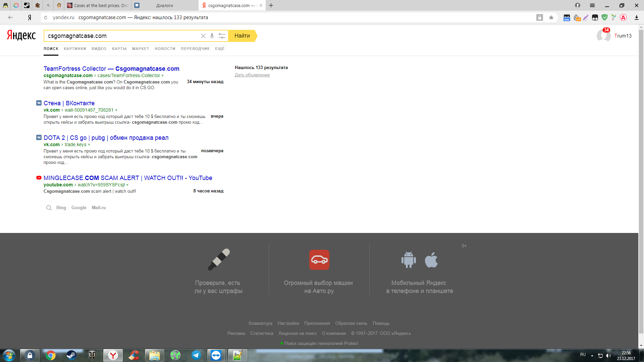The width and height of the screenshot is (644, 362).
Task: Open 'MINGLECASE.COM SCAM ALERT' YouTube result
Action: coord(128,178)
